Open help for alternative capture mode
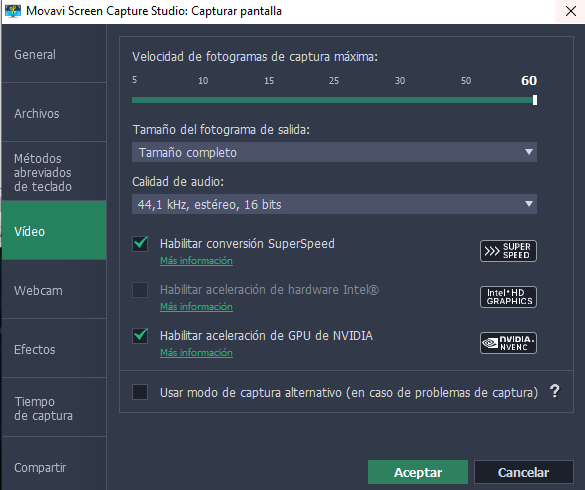Screen dimensions: 585x490 (555, 391)
